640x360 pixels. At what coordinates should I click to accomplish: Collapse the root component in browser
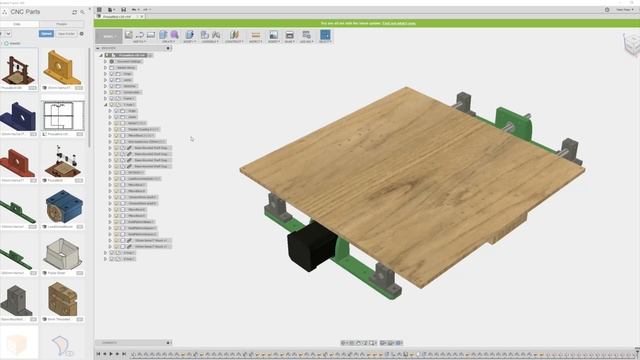coord(101,55)
